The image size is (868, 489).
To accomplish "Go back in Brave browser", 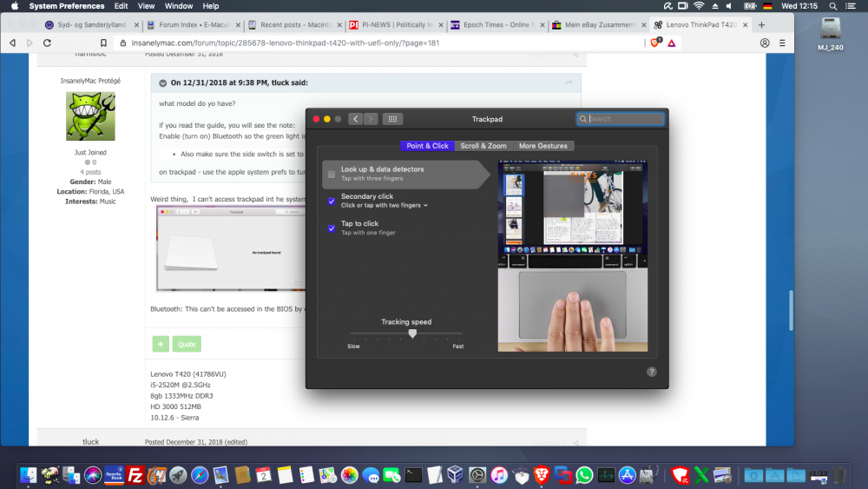I will click(12, 43).
